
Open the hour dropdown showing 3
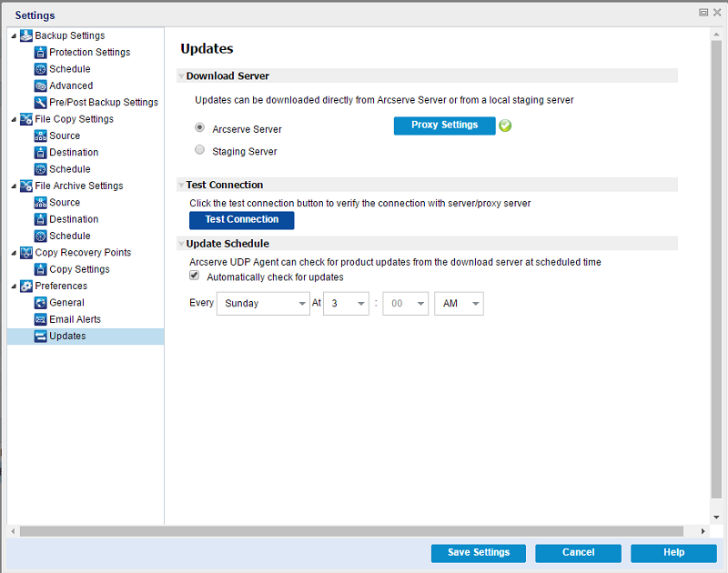[x=347, y=304]
